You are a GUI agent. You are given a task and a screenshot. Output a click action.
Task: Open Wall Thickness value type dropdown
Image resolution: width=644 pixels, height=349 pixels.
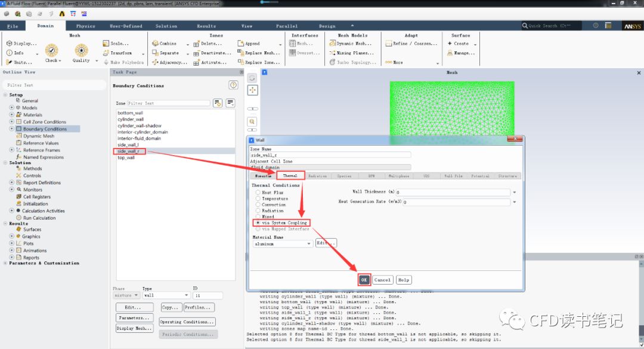click(514, 192)
